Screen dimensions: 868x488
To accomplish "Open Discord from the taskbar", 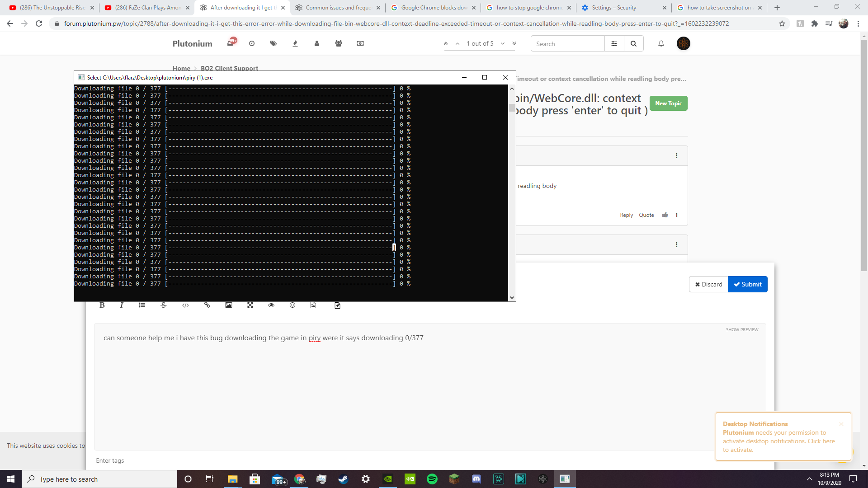I will pos(476,479).
